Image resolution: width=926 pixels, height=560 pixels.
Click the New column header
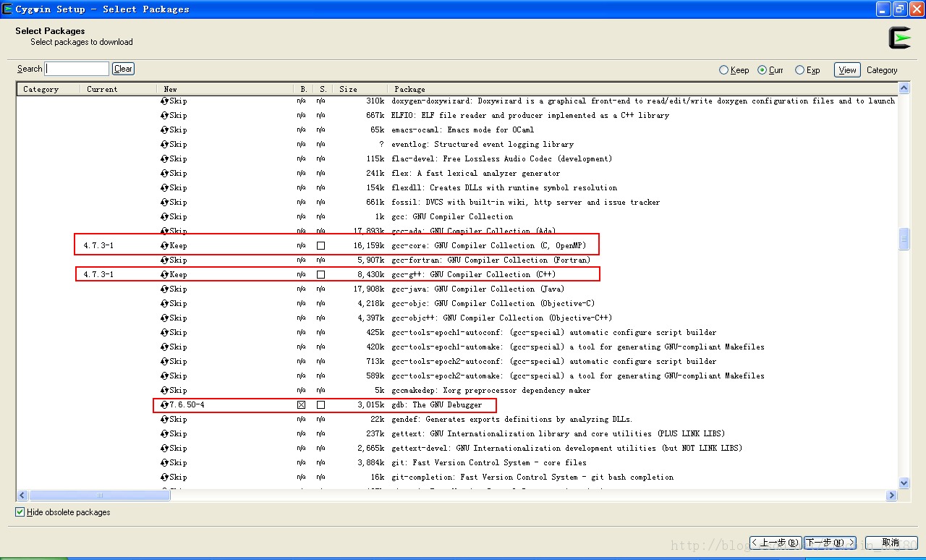tap(225, 89)
